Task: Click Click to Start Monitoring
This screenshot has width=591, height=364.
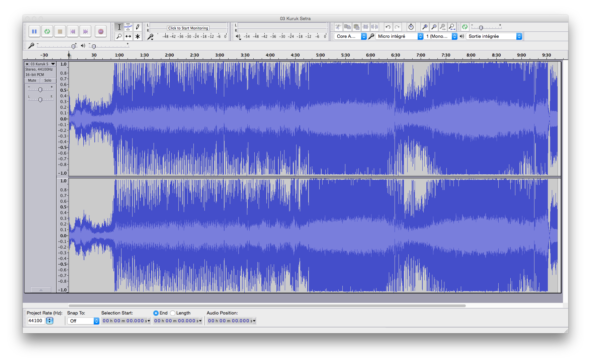Action: tap(188, 28)
